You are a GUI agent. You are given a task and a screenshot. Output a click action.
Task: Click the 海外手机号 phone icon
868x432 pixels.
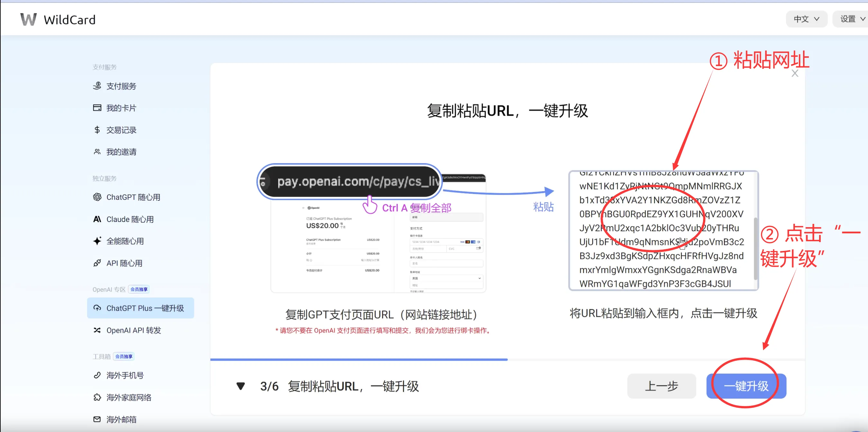click(97, 375)
